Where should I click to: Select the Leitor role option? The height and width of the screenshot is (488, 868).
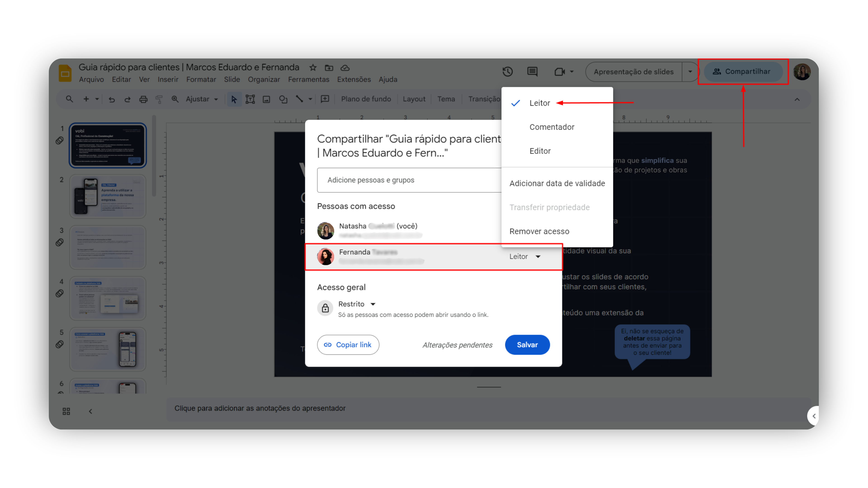coord(540,103)
